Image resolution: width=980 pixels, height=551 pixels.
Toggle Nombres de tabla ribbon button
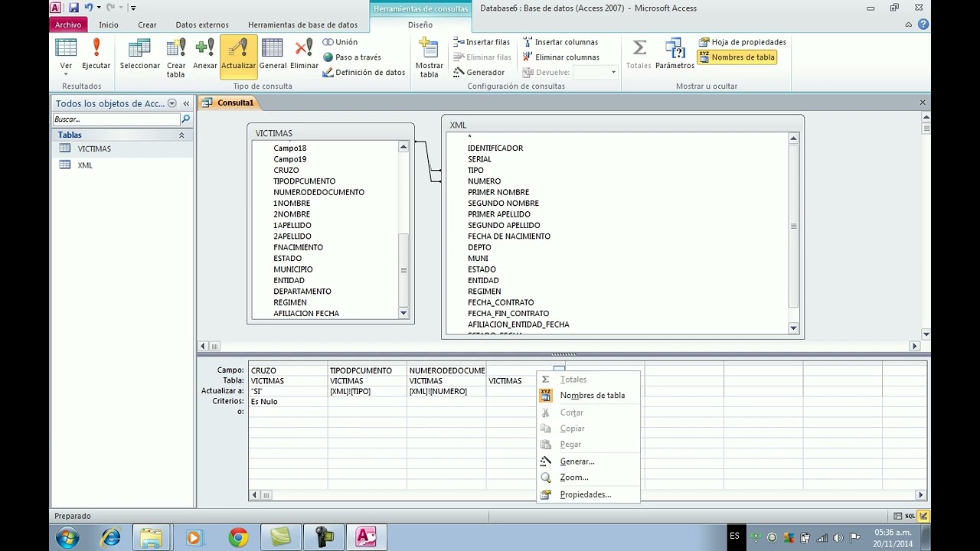(737, 57)
